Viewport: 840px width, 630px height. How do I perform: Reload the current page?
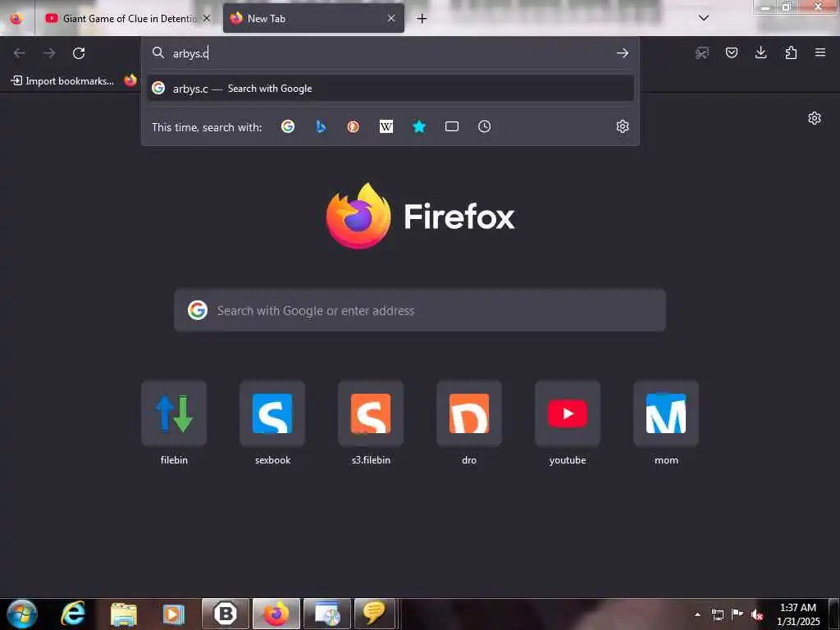tap(79, 53)
